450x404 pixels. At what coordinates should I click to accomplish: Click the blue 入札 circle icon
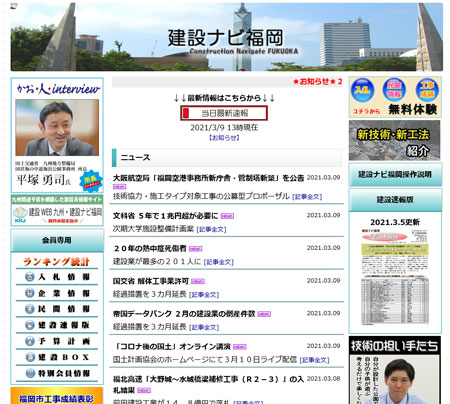click(x=362, y=90)
